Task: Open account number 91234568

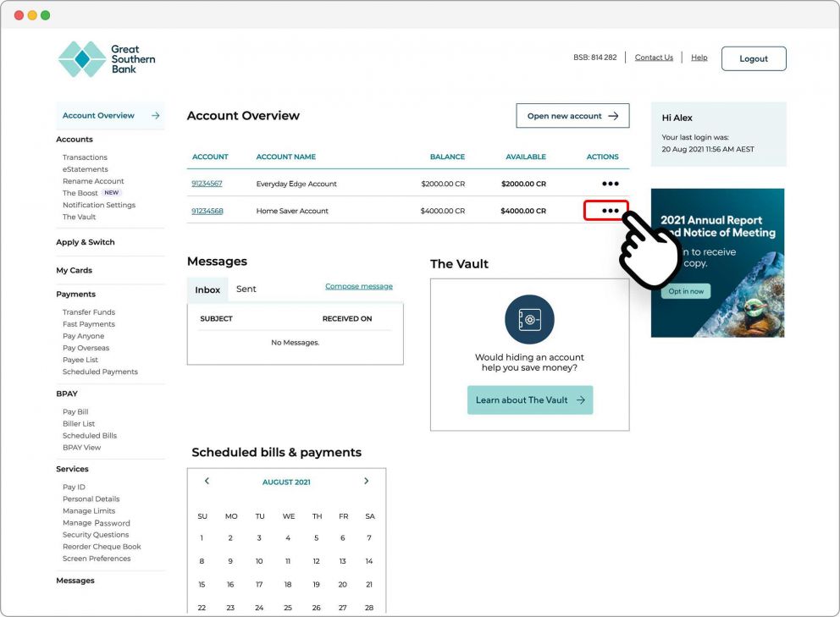Action: coord(207,211)
